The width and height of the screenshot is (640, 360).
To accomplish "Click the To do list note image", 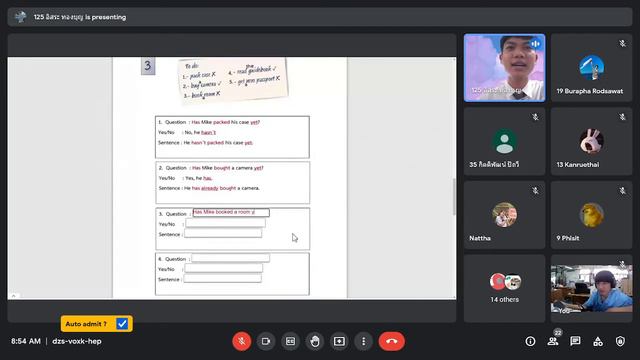I will [x=233, y=80].
